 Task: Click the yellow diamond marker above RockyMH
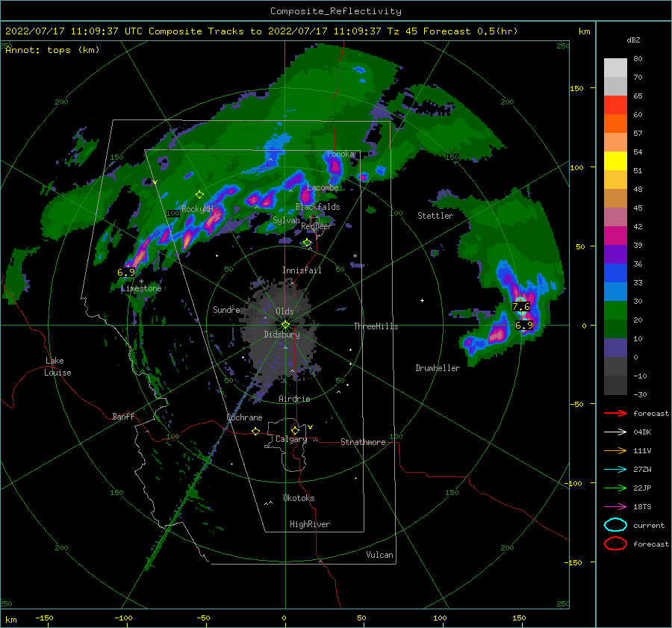pyautogui.click(x=199, y=195)
